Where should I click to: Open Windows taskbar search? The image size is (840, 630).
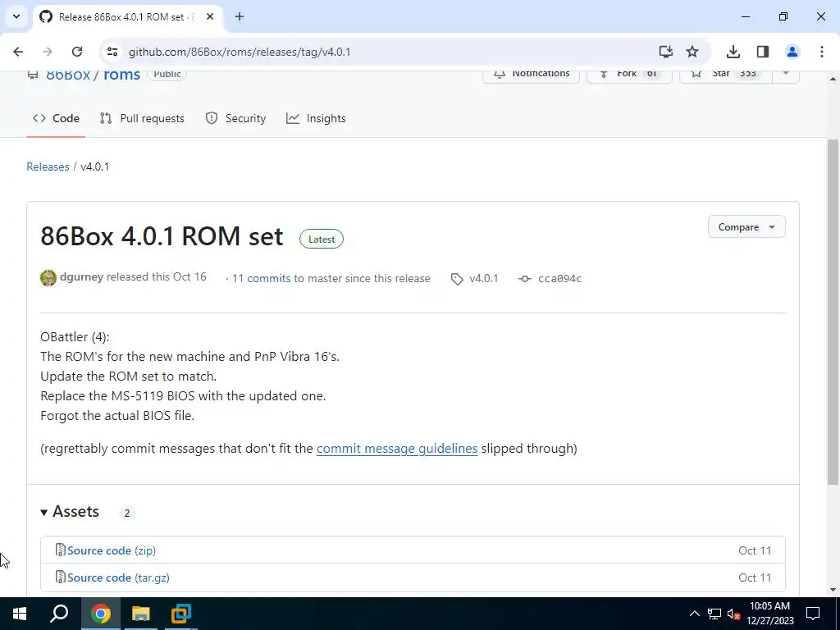coord(59,614)
